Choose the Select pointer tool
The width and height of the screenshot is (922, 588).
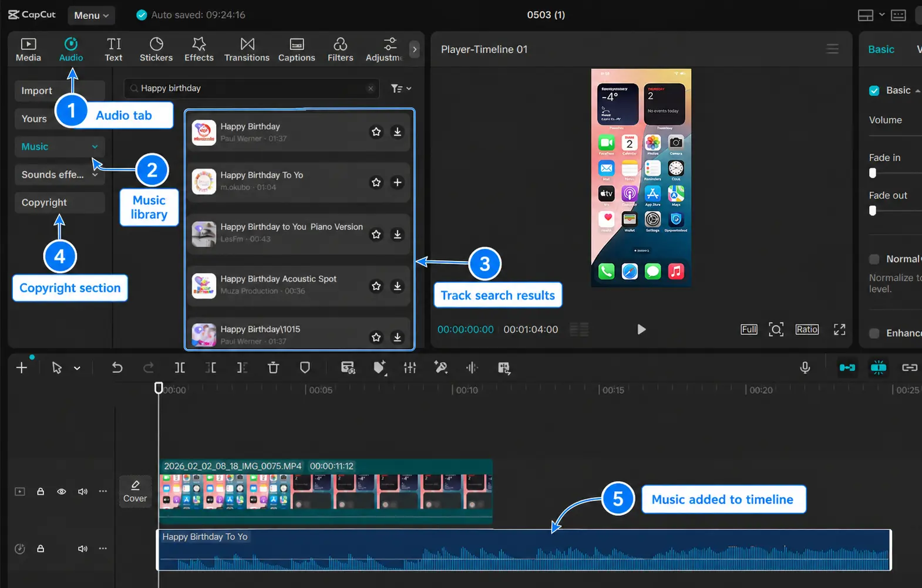[x=57, y=368]
